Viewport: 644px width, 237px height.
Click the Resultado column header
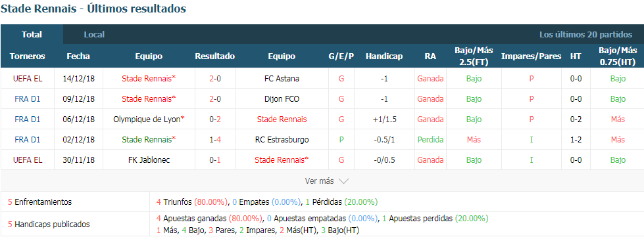point(215,56)
